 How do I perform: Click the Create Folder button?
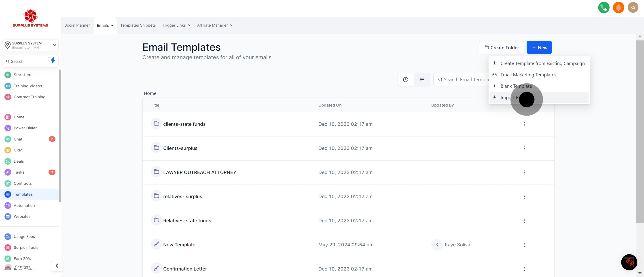click(501, 47)
